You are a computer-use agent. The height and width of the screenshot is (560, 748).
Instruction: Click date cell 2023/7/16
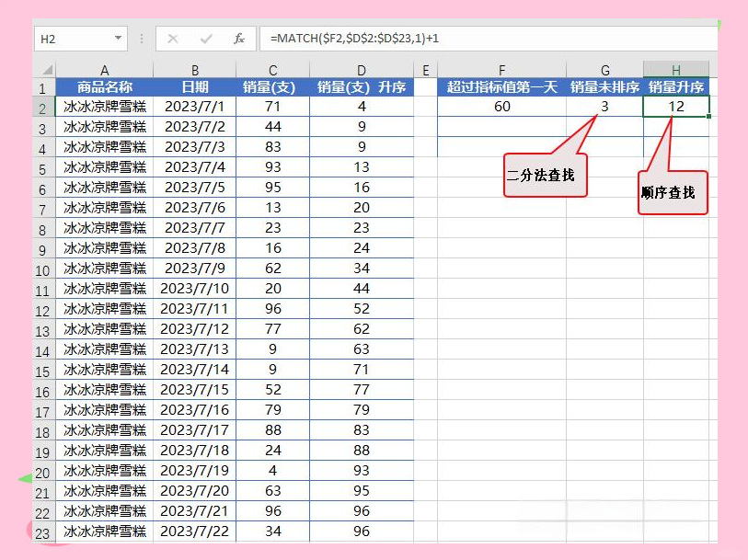click(195, 410)
